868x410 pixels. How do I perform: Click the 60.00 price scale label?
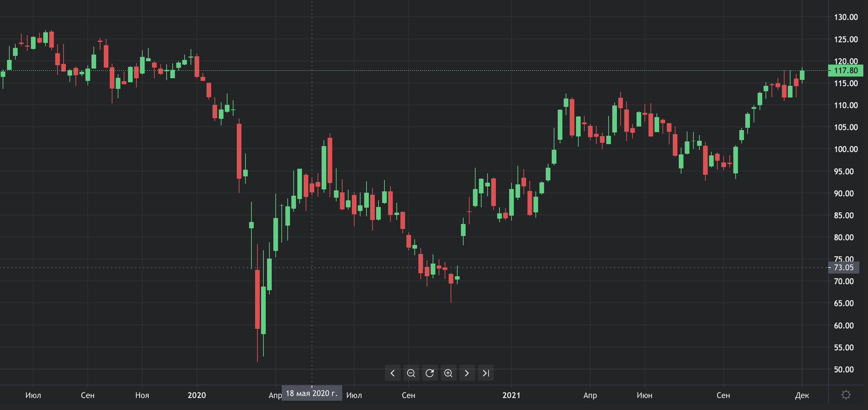pos(844,326)
